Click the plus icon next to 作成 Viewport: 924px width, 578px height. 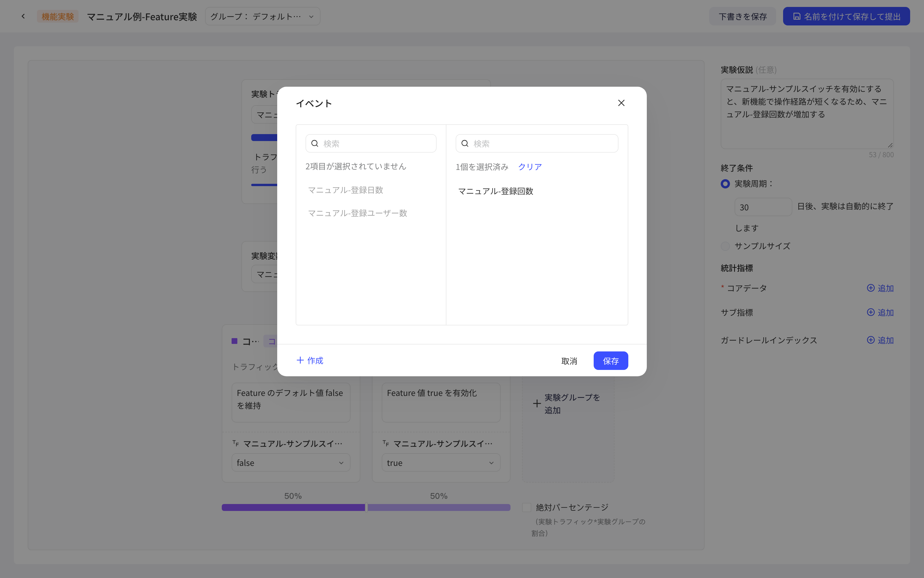click(300, 360)
